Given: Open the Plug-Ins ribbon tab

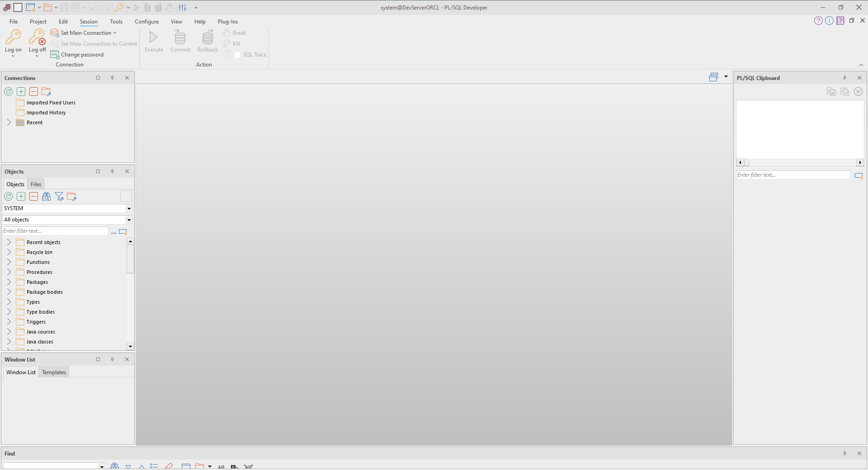Looking at the screenshot, I should pos(228,22).
